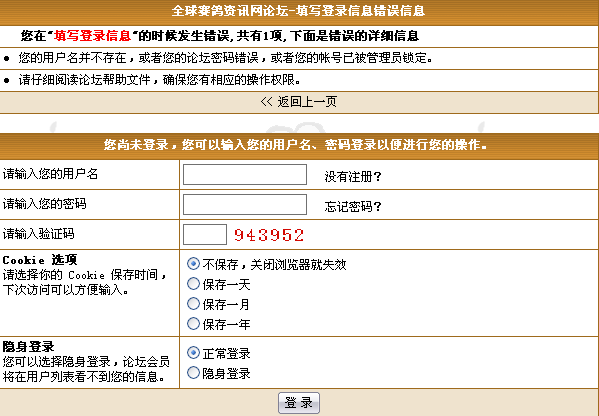Click the 返回上一页 link
This screenshot has width=599, height=416.
[x=298, y=102]
